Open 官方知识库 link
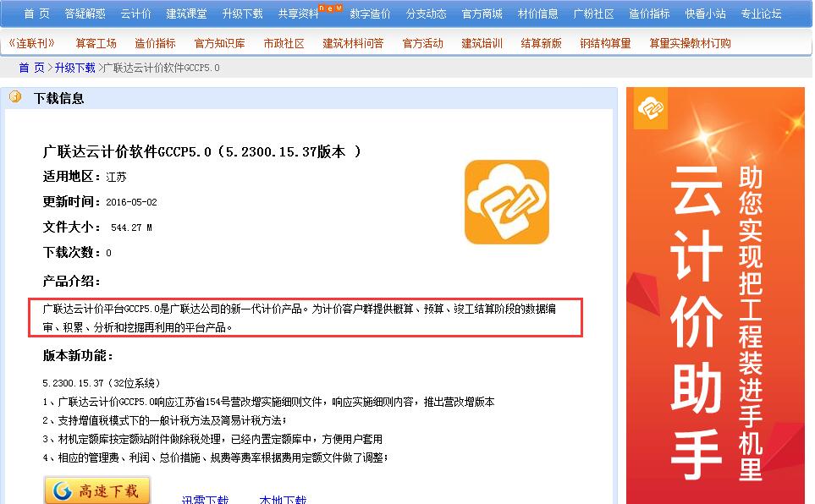The image size is (815, 504). coord(219,44)
